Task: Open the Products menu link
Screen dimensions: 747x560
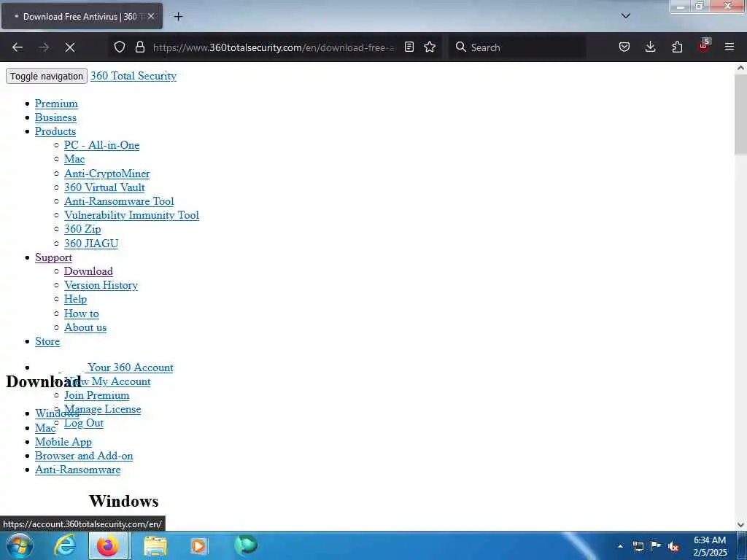Action: point(55,131)
